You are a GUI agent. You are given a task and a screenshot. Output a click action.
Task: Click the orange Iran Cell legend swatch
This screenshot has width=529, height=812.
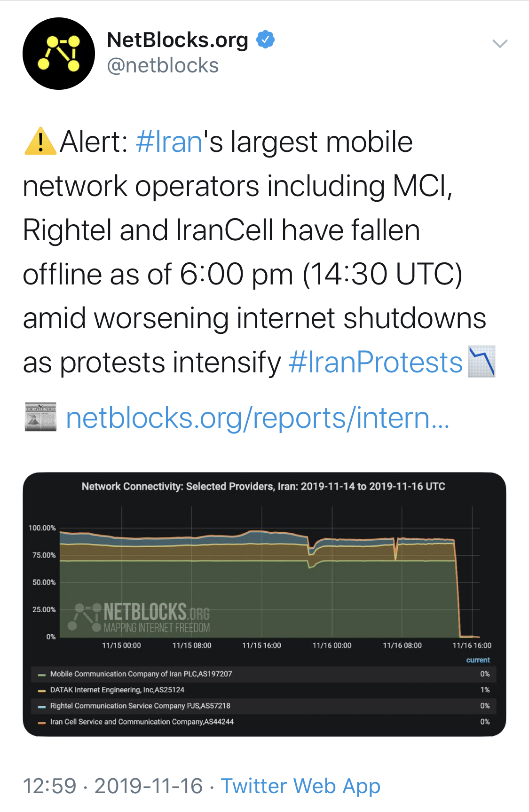click(42, 722)
